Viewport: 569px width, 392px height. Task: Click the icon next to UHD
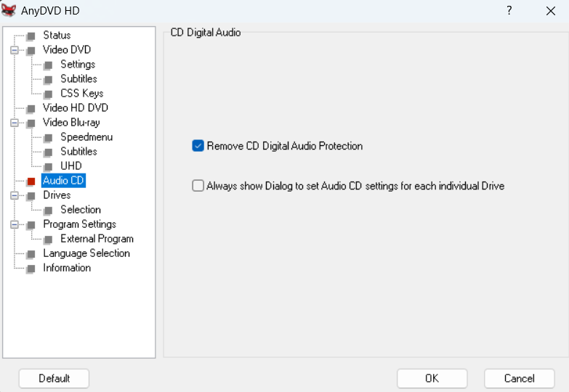pos(48,167)
